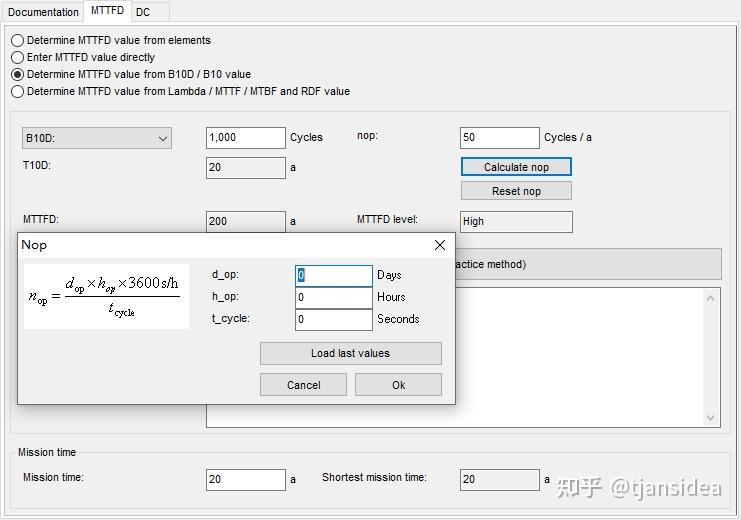741x520 pixels.
Task: Open the B10D dropdown list
Action: coord(97,139)
